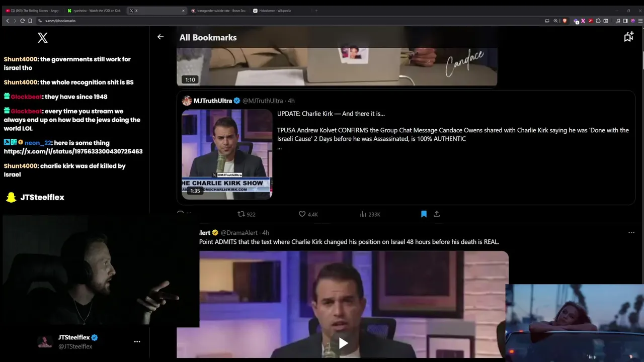644x362 pixels.
Task: Click the JTSteelflex account avatar
Action: pos(45,342)
